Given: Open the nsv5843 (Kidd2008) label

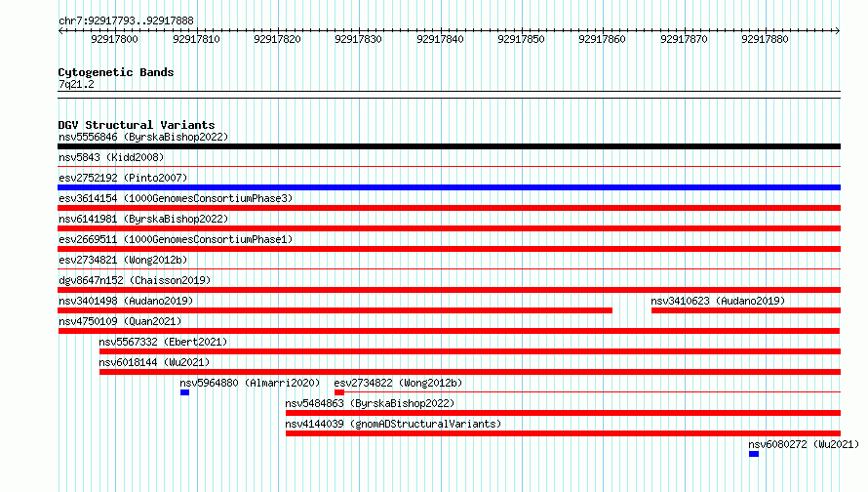Looking at the screenshot, I should point(111,157).
